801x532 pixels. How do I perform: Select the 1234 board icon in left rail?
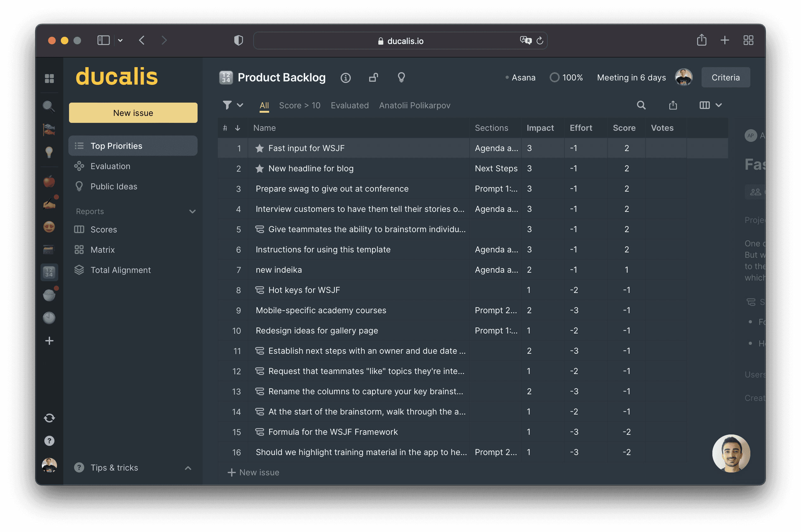pyautogui.click(x=49, y=272)
